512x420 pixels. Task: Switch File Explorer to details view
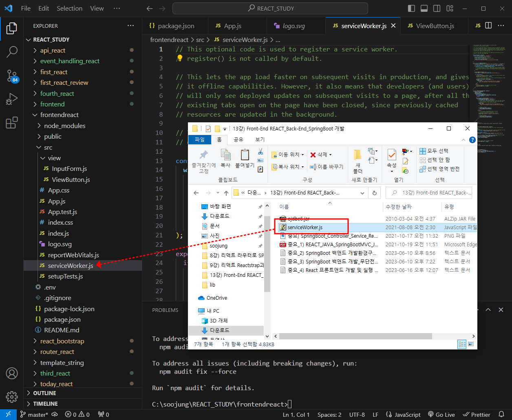[462, 344]
